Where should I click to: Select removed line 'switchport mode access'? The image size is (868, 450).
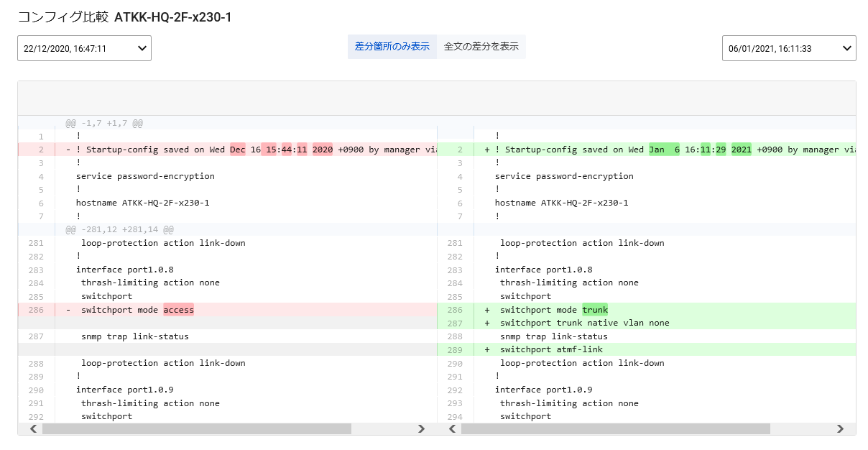137,310
